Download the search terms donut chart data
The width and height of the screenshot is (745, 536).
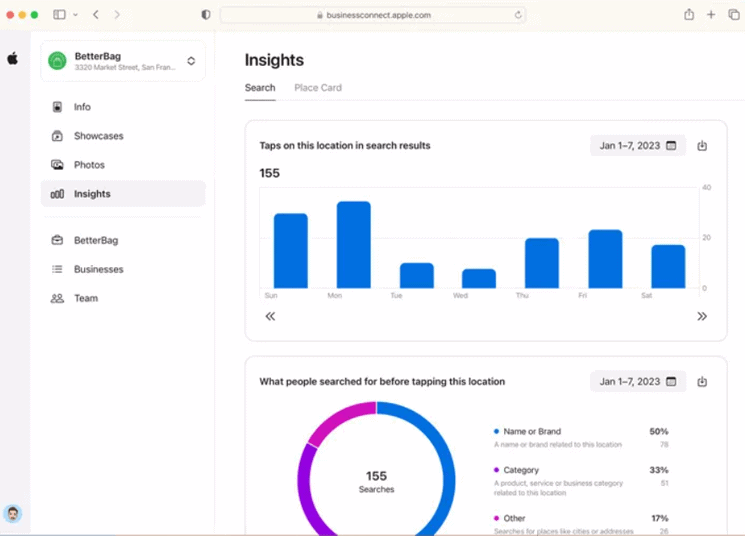click(702, 382)
